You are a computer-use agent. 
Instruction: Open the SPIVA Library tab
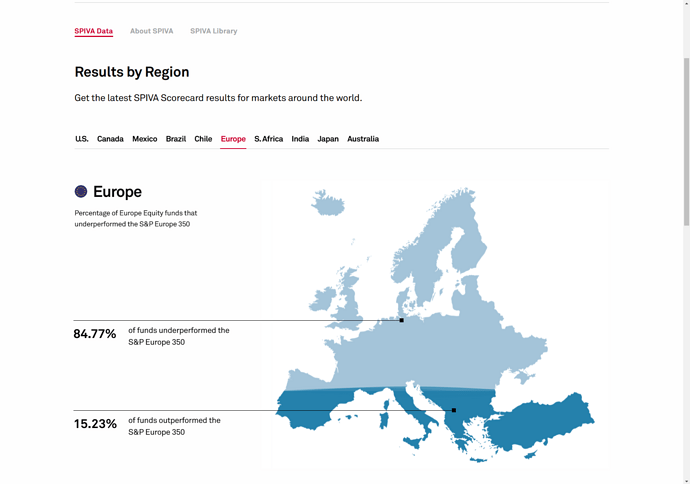(213, 31)
